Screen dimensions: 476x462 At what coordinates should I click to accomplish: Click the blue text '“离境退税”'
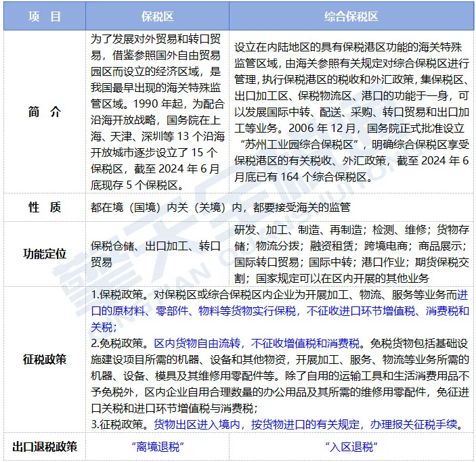157,446
